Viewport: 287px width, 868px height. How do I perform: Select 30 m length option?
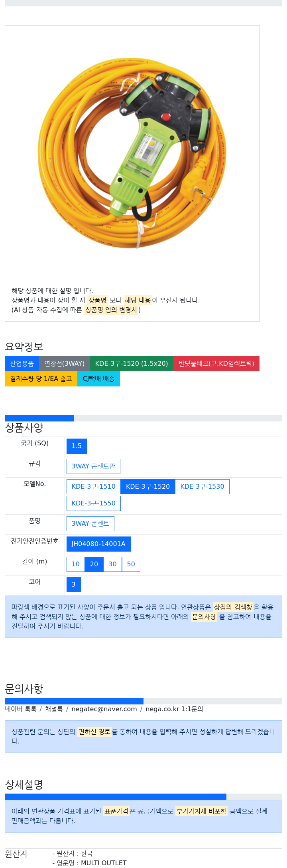113,564
